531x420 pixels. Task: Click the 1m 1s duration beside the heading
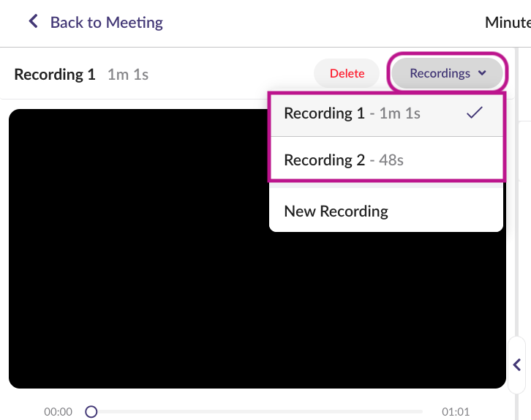point(128,75)
